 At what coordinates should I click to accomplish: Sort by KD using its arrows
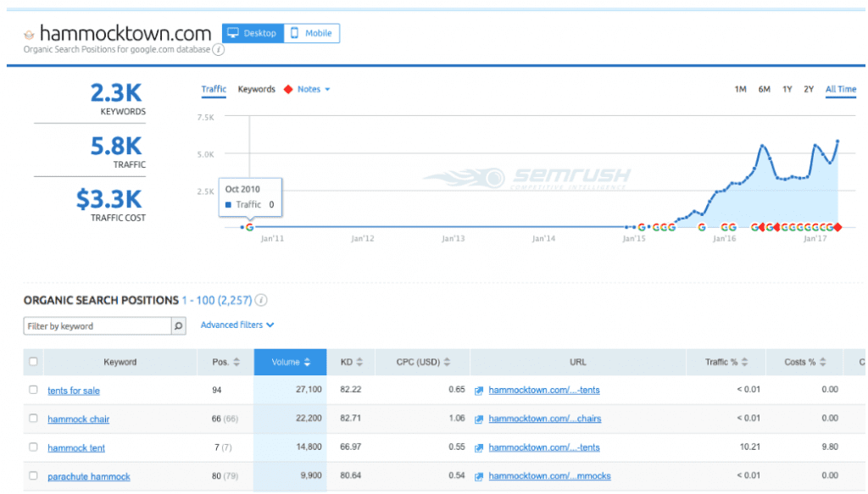point(359,362)
